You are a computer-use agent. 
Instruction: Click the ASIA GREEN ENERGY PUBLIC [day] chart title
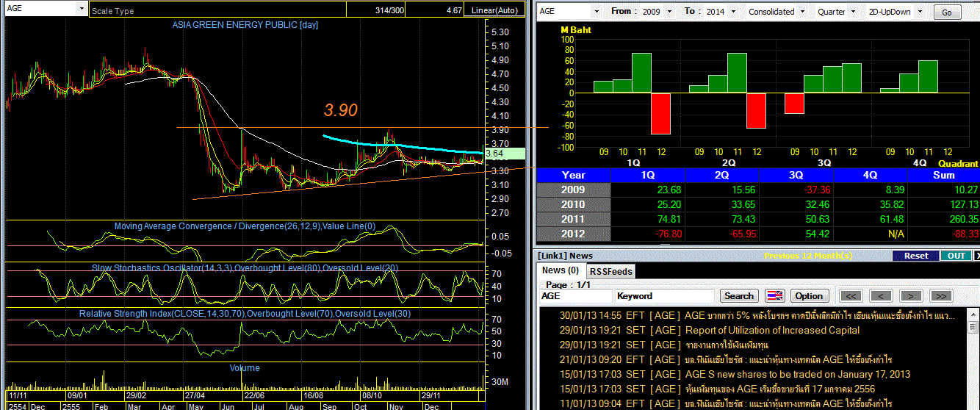click(245, 25)
